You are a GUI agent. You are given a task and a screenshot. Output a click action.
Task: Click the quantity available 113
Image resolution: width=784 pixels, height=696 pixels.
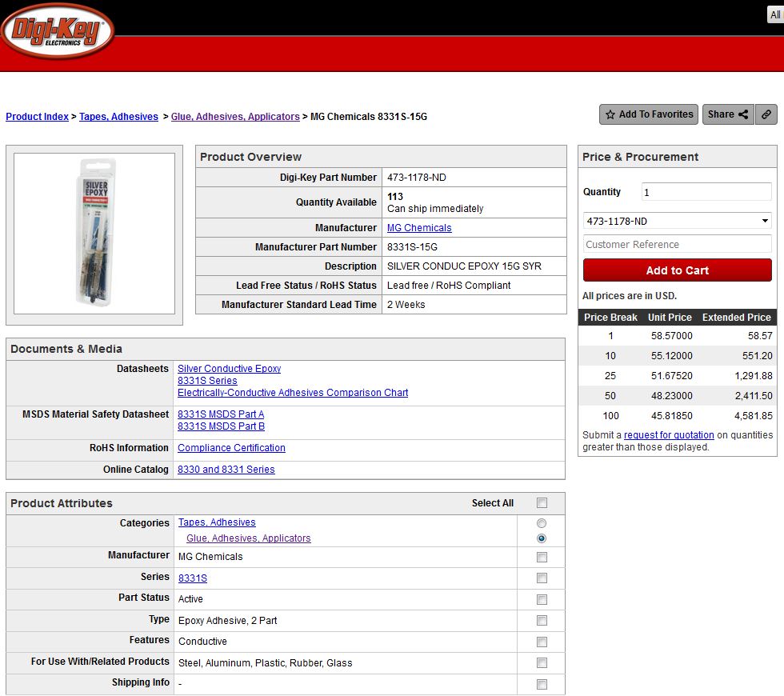[395, 197]
